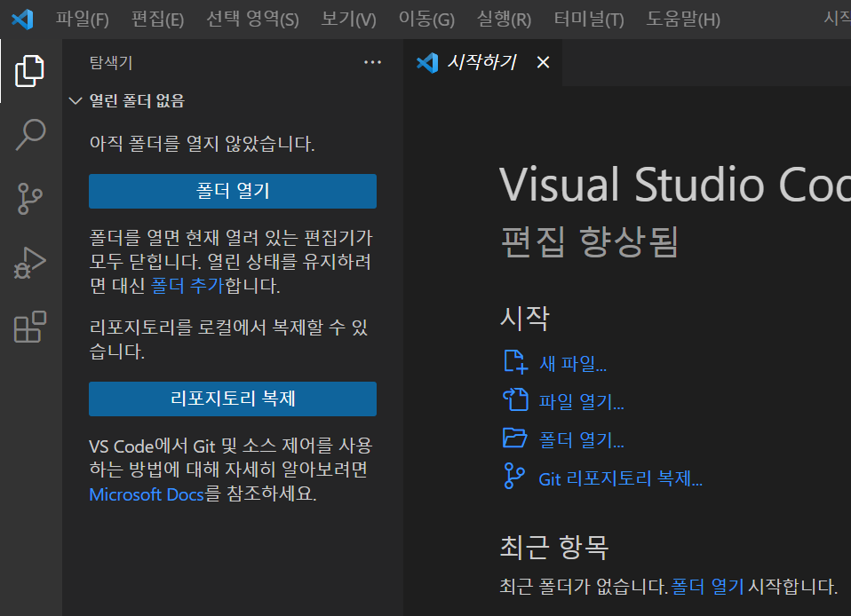
Task: Open the Source Control view icon
Action: tap(30, 199)
